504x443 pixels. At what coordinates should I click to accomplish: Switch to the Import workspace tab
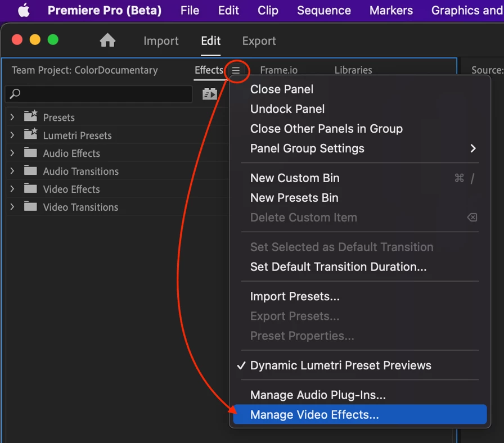point(161,41)
